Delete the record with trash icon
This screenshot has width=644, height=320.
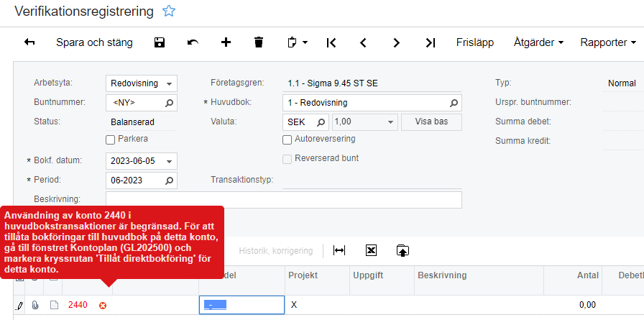point(259,42)
